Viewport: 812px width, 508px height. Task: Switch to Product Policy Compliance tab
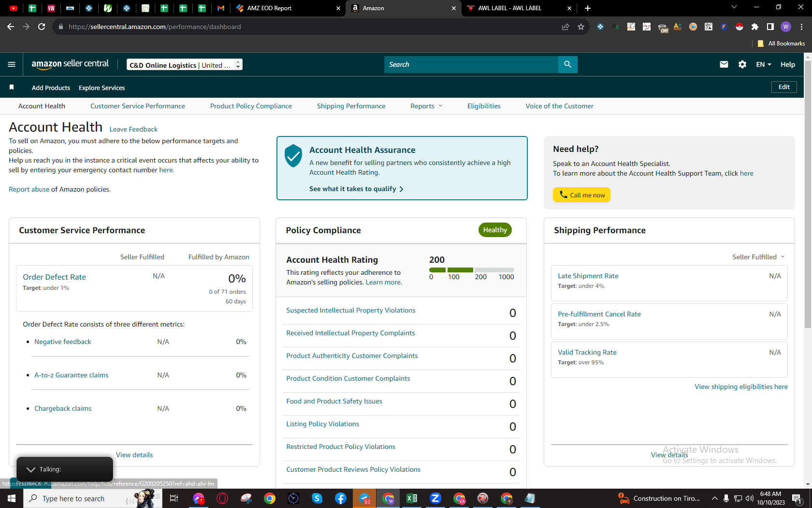[251, 106]
